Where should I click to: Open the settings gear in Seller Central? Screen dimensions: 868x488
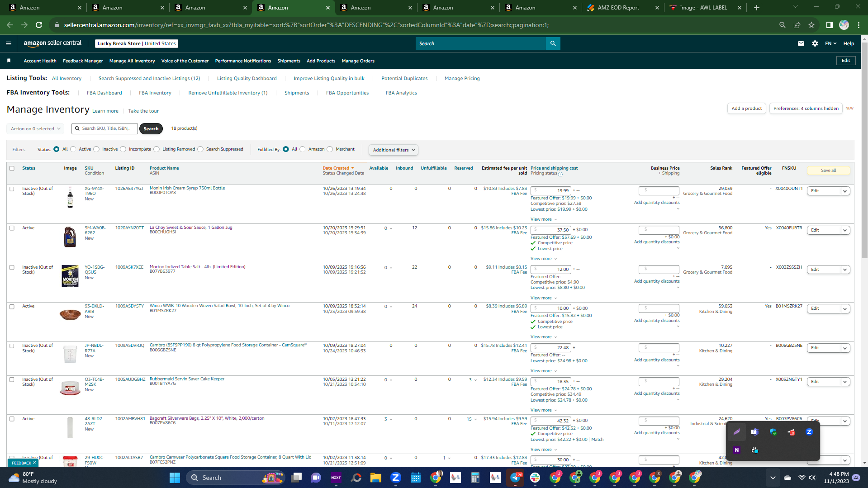[815, 43]
